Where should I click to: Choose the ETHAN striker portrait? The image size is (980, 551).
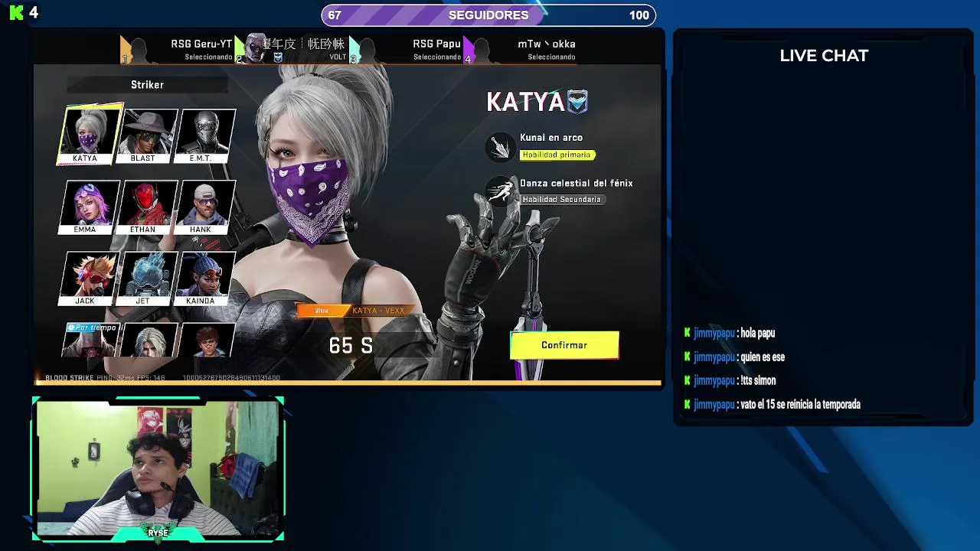point(148,207)
